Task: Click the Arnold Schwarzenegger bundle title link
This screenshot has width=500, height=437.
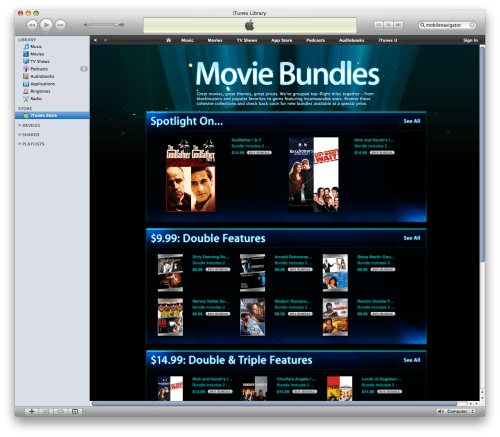Action: (293, 257)
